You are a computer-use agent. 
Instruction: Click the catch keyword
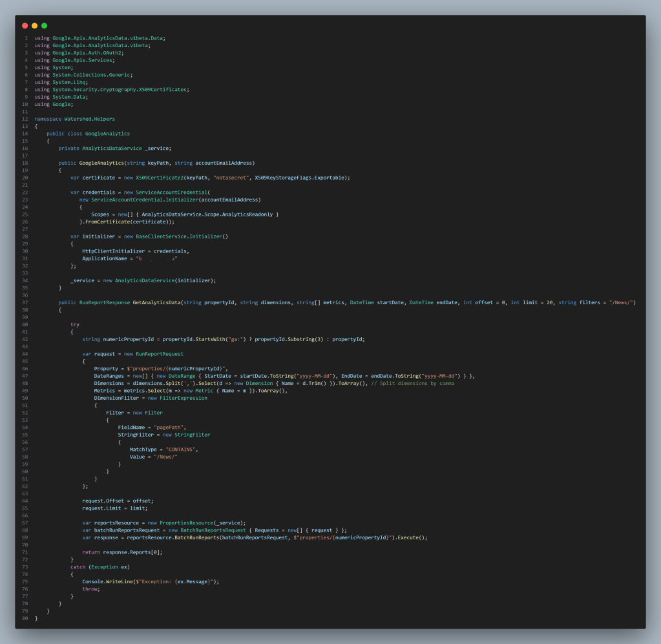point(78,566)
